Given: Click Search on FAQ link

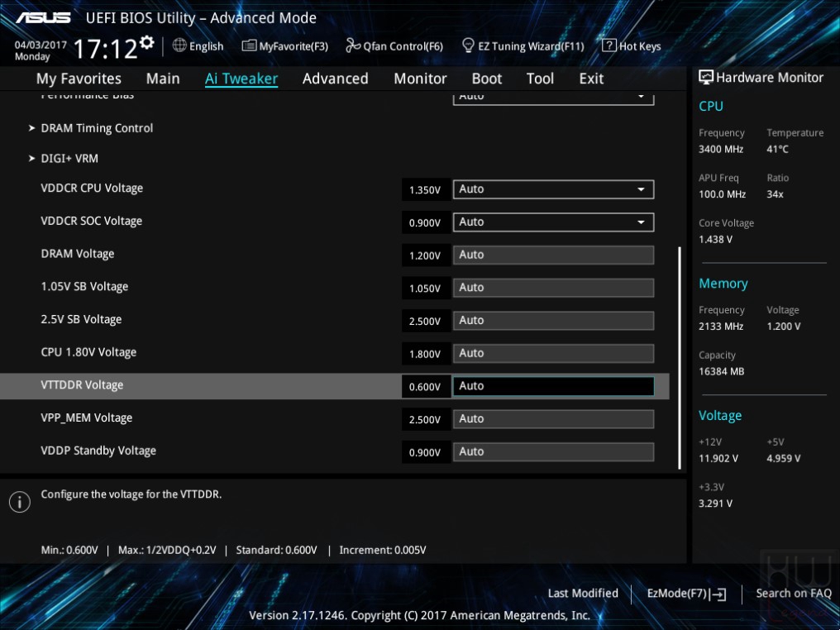Looking at the screenshot, I should (794, 594).
